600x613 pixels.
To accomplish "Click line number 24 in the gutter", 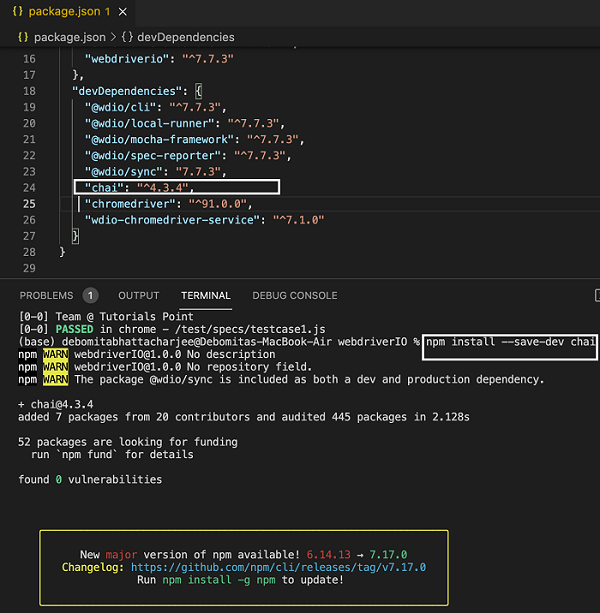I will [x=27, y=187].
